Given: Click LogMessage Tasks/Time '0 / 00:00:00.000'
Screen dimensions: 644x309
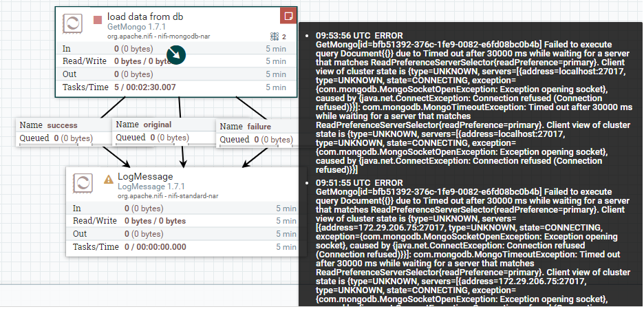Looking at the screenshot, I should click(x=155, y=247).
